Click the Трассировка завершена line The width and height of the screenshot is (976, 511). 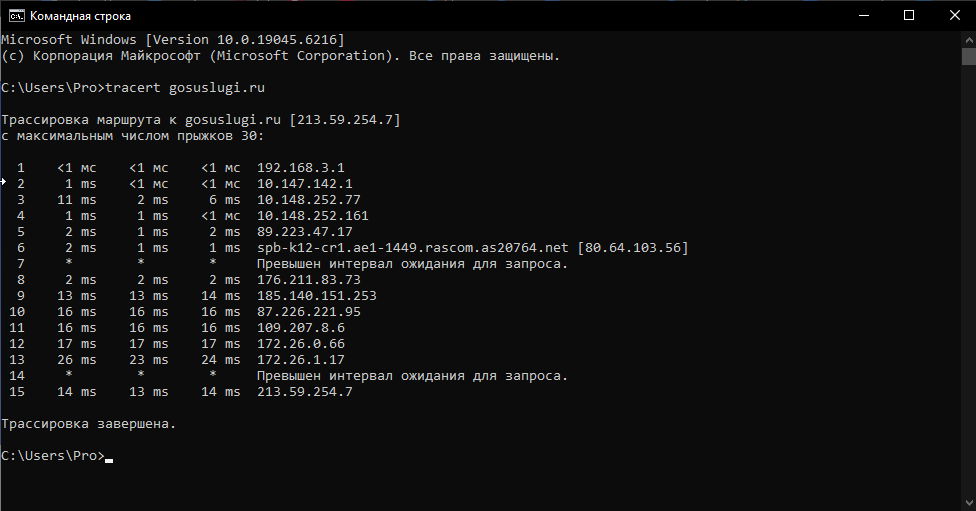pos(88,424)
